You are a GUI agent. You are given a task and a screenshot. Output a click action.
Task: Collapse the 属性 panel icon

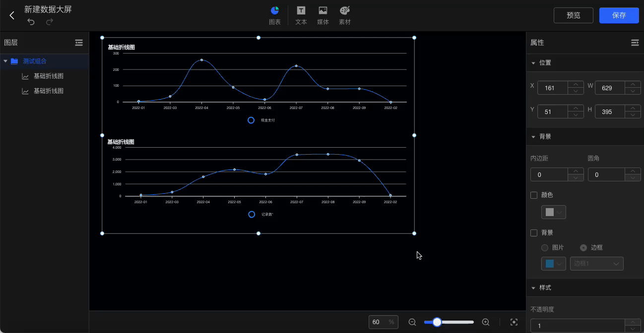tap(635, 43)
